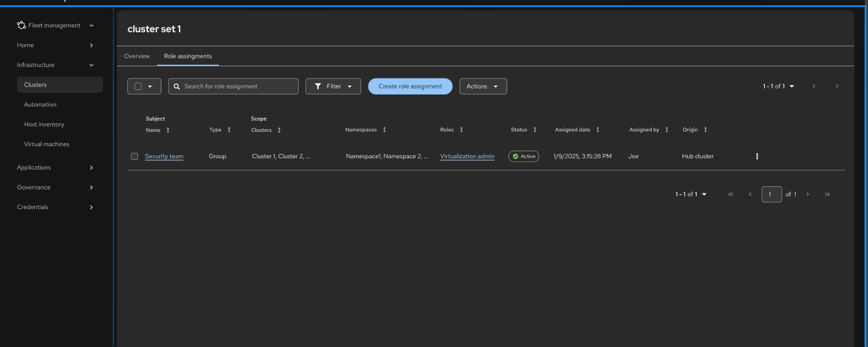The image size is (868, 347).
Task: Click the search magnifier icon
Action: coord(177,86)
